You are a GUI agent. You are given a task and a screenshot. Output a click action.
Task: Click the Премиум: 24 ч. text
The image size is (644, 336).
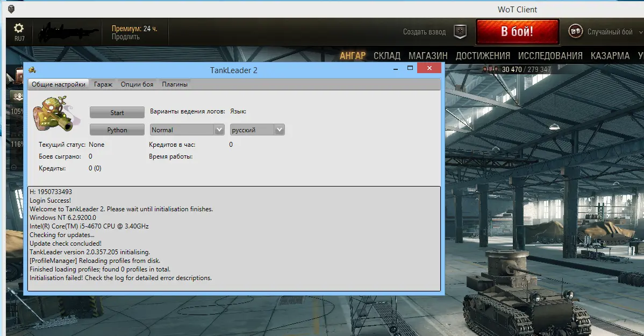point(134,28)
